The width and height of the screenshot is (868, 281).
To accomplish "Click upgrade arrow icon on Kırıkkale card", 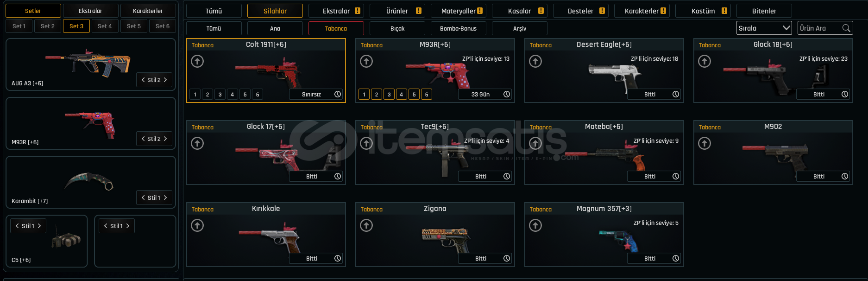I will click(x=197, y=225).
